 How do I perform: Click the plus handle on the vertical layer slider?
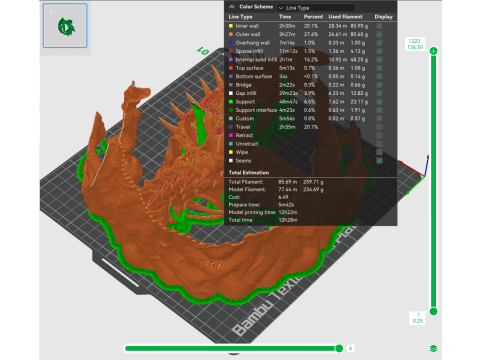433,51
